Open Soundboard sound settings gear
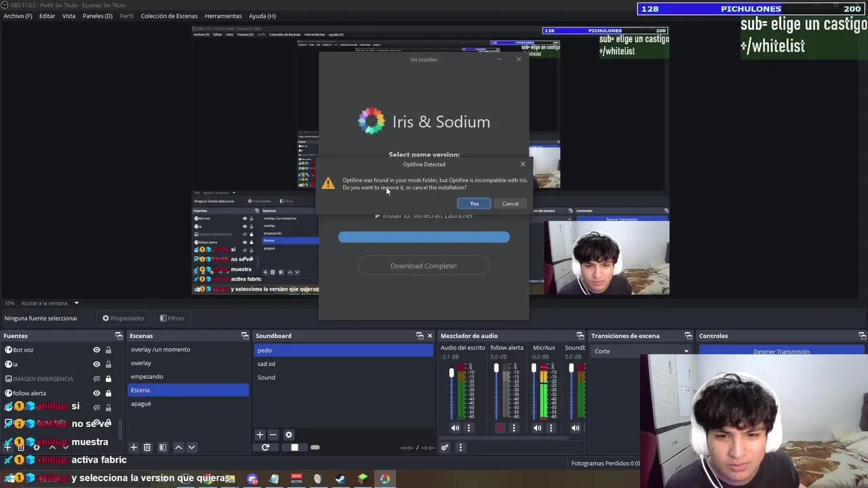This screenshot has width=868, height=488. (289, 434)
